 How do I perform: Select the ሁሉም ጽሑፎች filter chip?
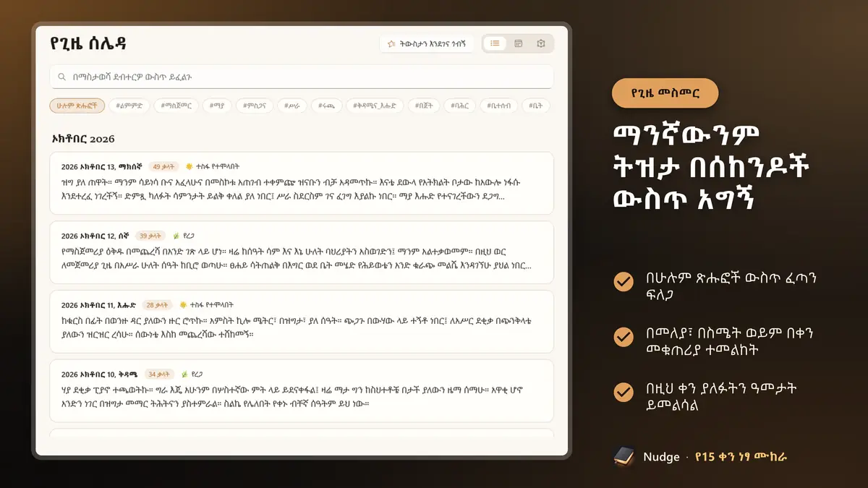pos(77,106)
